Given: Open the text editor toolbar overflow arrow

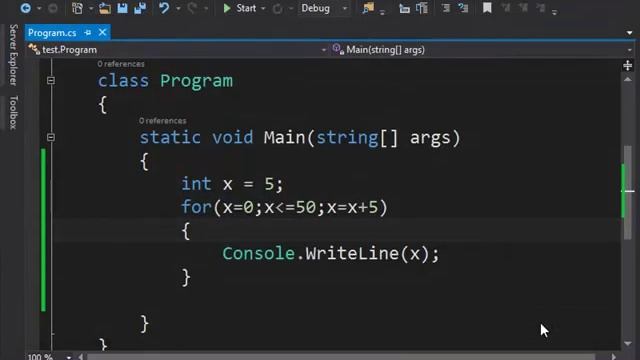Looking at the screenshot, I should click(554, 12).
